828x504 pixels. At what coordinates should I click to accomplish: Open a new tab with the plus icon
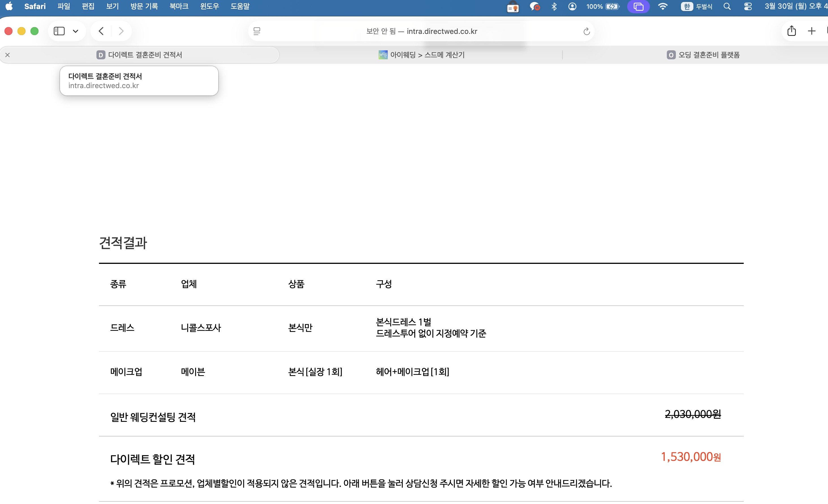812,31
